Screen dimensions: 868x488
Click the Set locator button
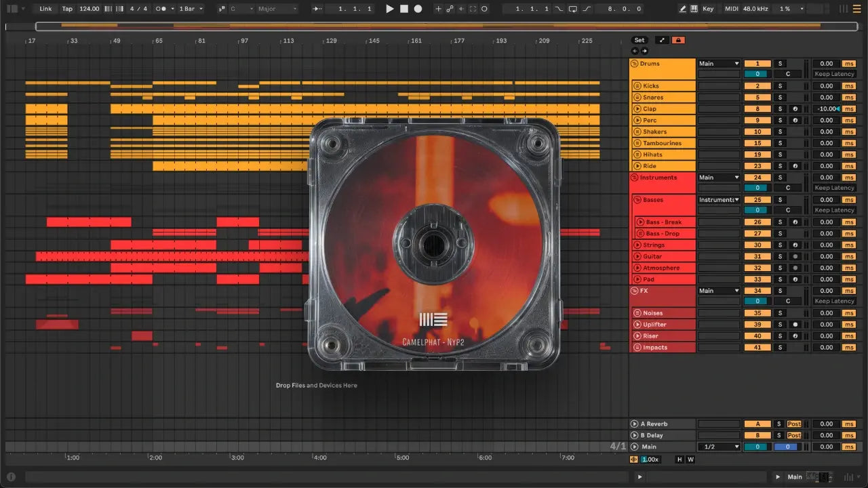click(639, 40)
